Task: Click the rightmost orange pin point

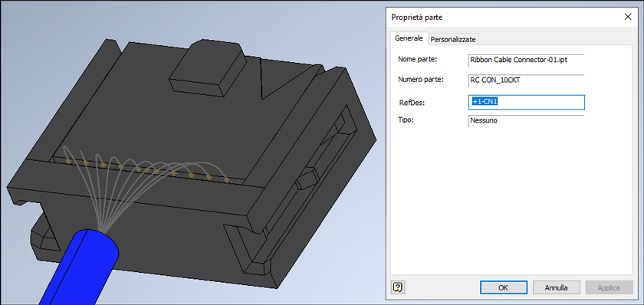Action: (226, 180)
